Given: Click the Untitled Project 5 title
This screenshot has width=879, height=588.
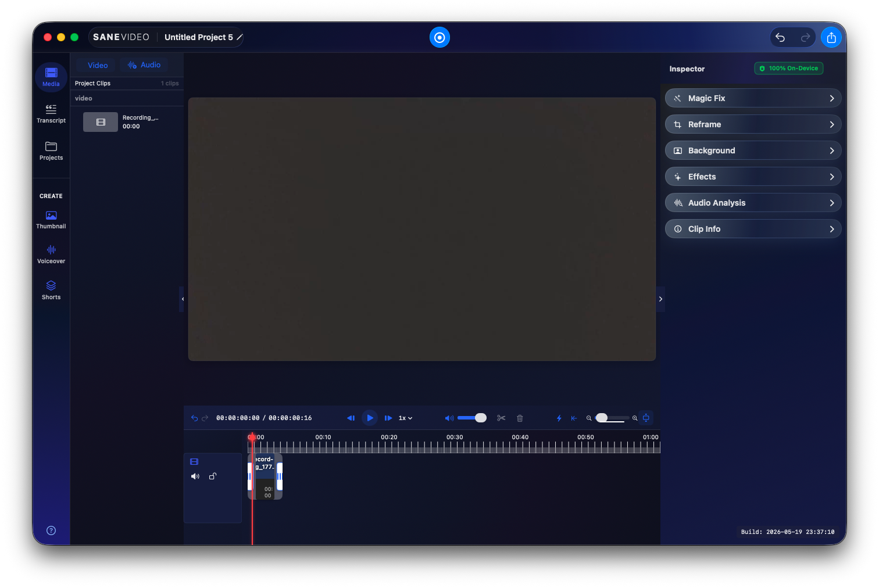Looking at the screenshot, I should [x=198, y=37].
